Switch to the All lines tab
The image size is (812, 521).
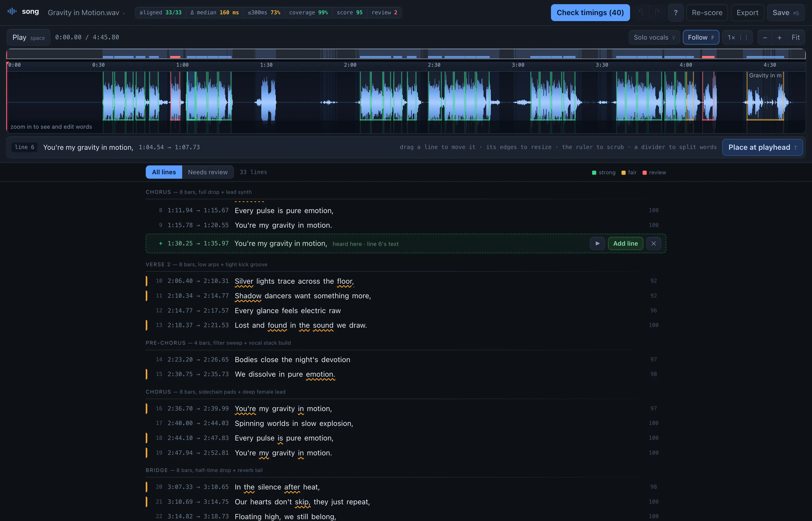164,172
